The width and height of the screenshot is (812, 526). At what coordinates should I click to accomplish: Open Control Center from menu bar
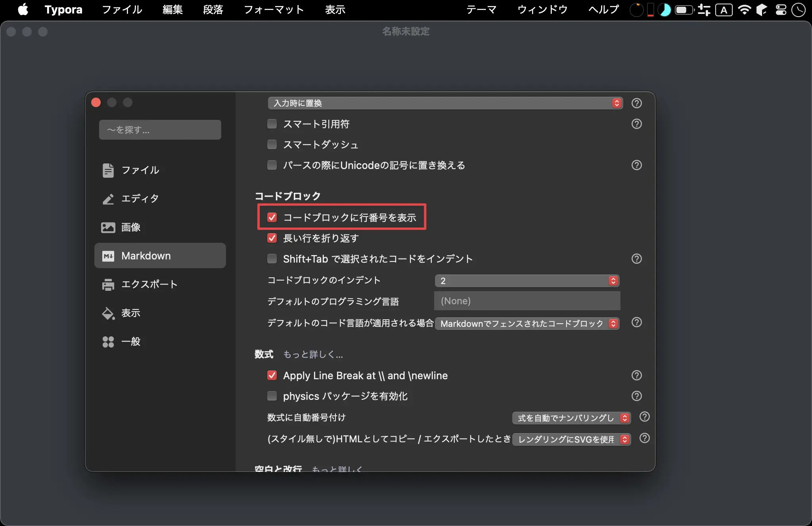[x=781, y=10]
